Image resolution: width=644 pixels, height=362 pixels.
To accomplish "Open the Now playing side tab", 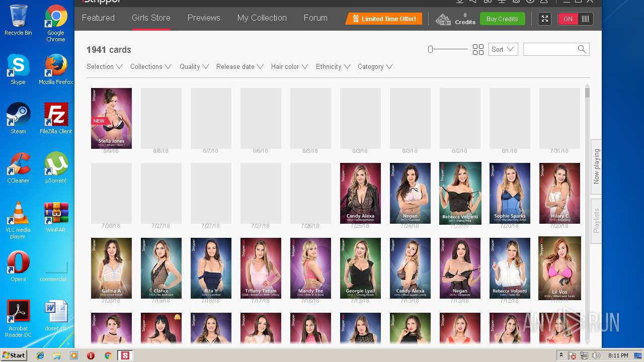I will tap(596, 167).
